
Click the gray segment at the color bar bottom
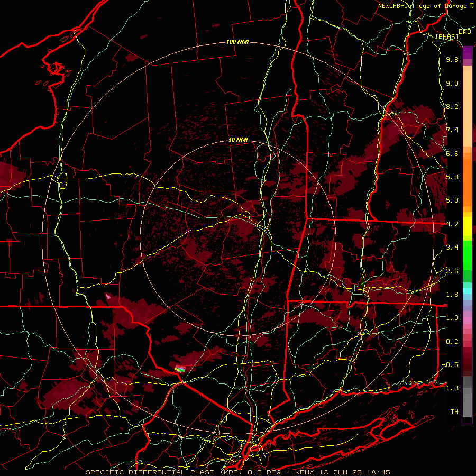point(467,397)
